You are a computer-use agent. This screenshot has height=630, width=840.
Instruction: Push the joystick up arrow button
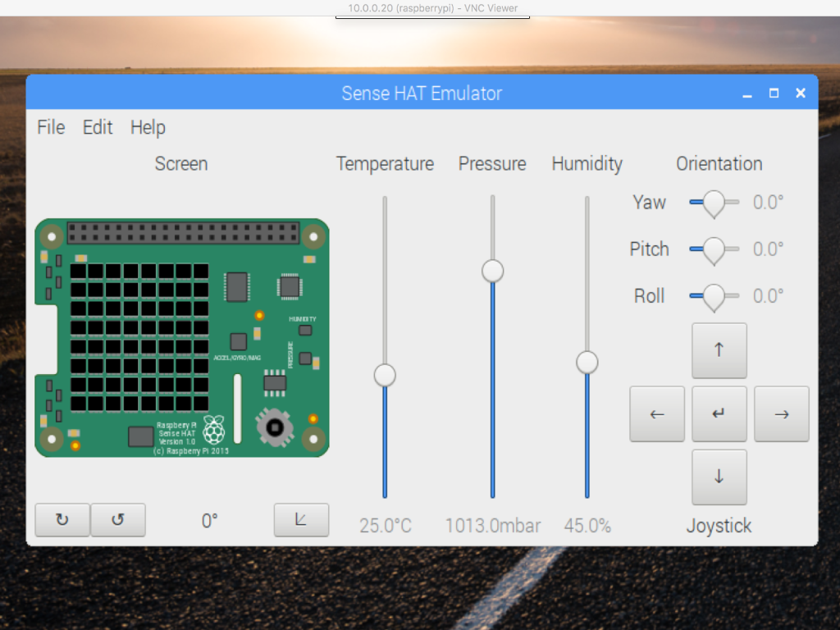719,350
